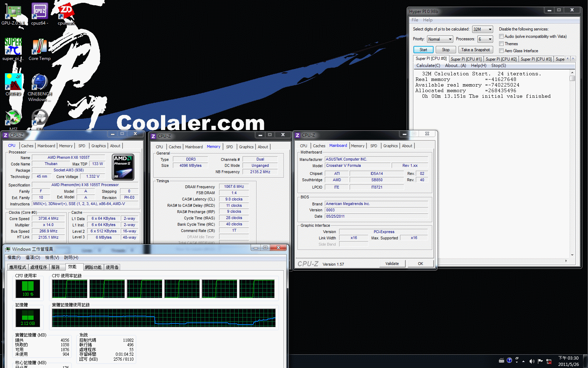Click Take a Snapshot button
The height and width of the screenshot is (368, 588).
click(475, 50)
